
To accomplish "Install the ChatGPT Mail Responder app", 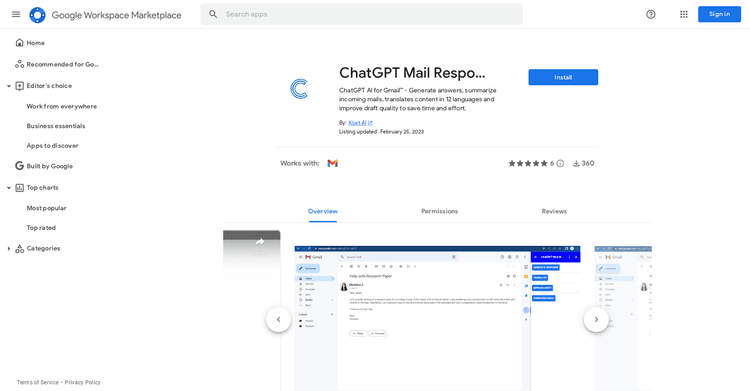I will [563, 77].
